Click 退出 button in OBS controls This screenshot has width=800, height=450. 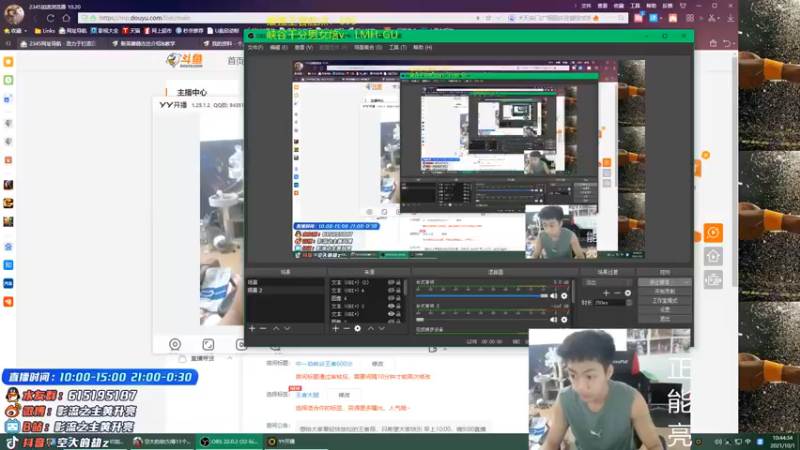pos(664,319)
